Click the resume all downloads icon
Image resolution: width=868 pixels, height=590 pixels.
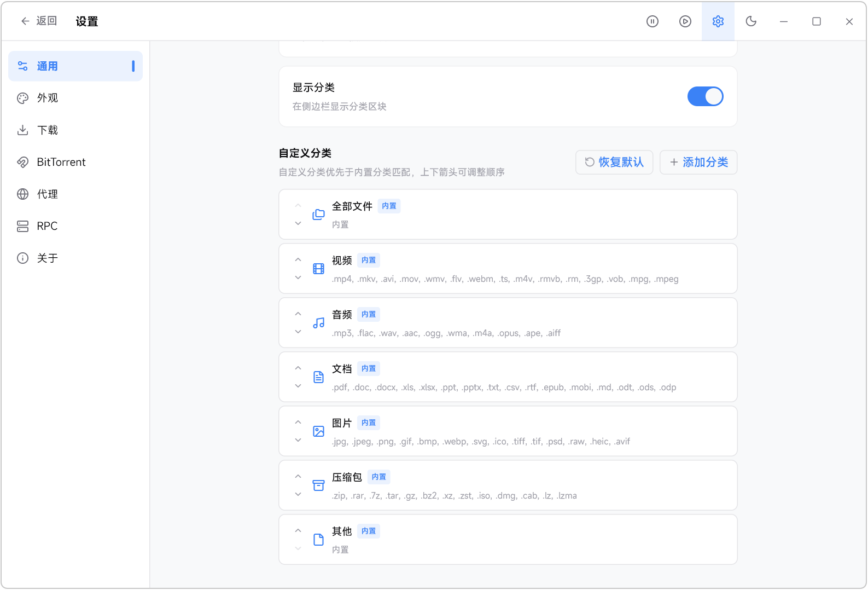point(685,21)
